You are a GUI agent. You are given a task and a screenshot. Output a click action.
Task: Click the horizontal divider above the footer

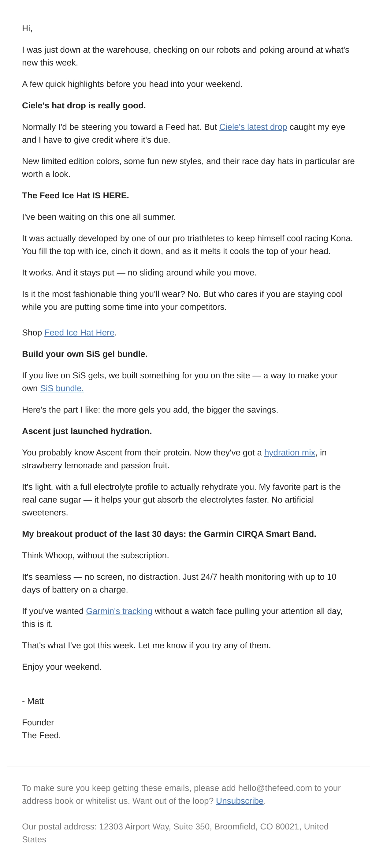pos(188,766)
